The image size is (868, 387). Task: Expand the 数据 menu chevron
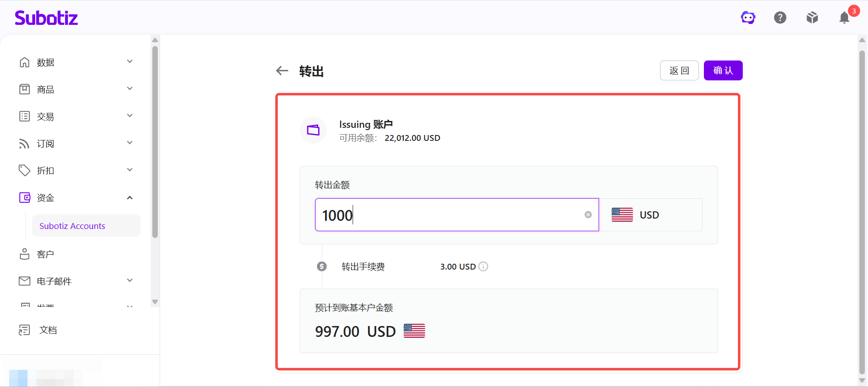coord(130,61)
